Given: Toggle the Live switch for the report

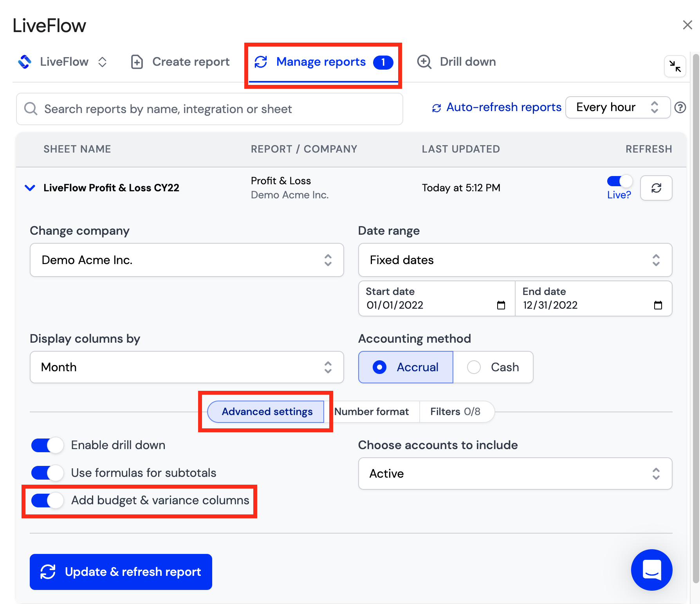Looking at the screenshot, I should [x=619, y=181].
